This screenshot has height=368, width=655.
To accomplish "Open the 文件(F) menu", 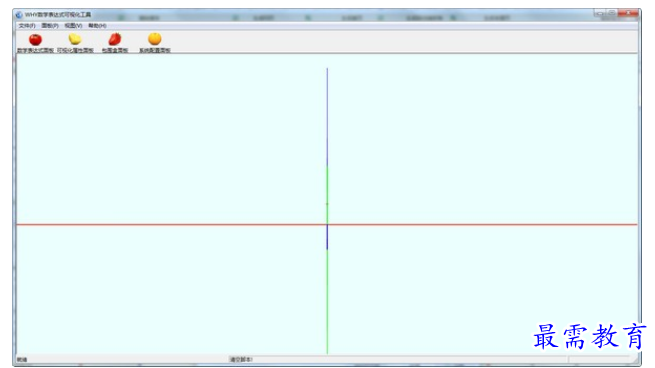I will point(27,26).
